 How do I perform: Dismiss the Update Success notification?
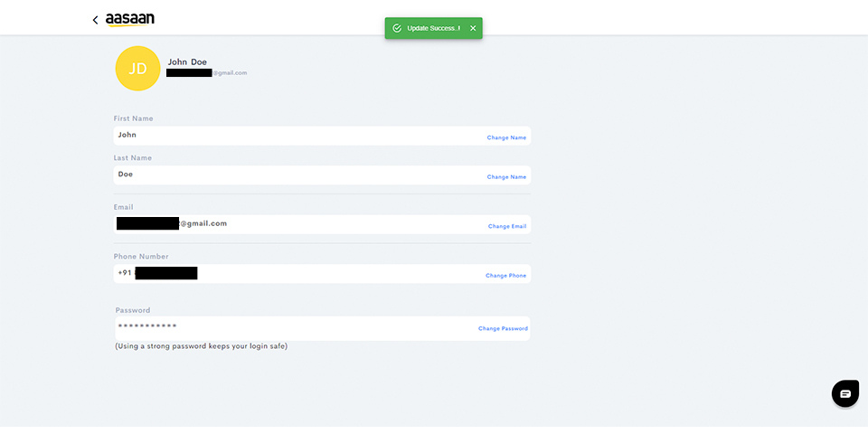pyautogui.click(x=473, y=28)
